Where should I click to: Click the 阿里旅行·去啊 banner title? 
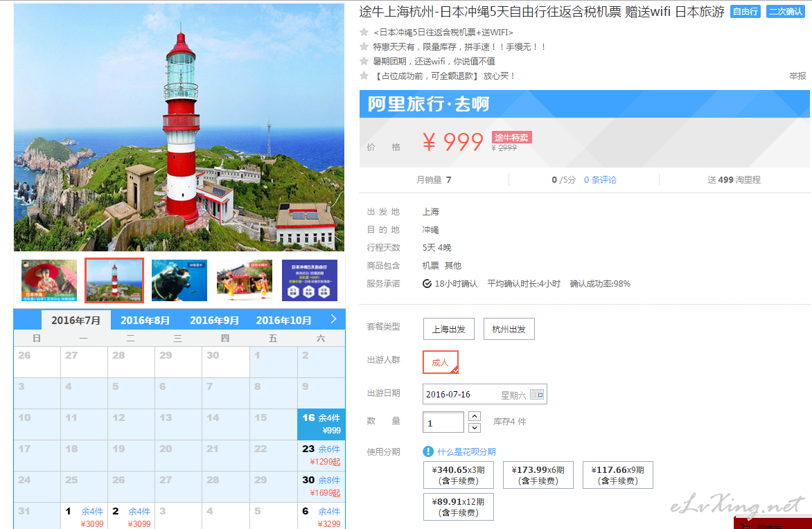(428, 104)
